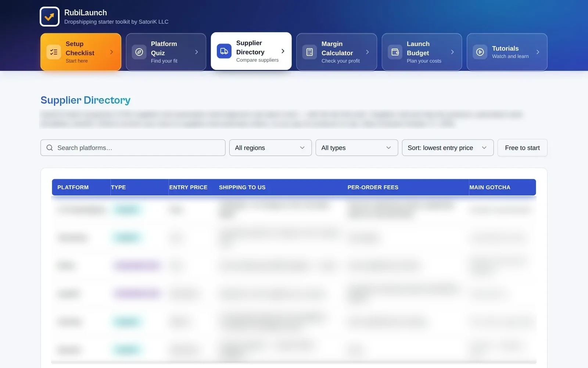
Task: Open the Margin Calculator tab
Action: coord(337,52)
